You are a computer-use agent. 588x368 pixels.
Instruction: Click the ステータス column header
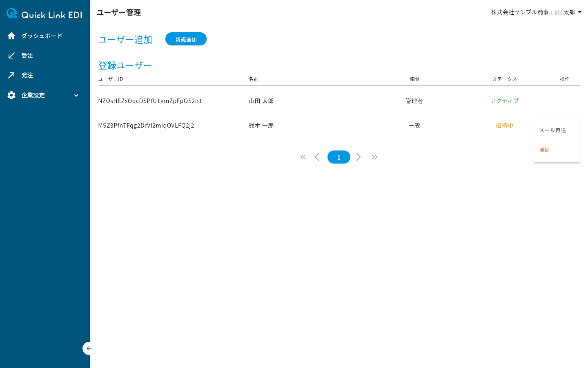point(504,79)
